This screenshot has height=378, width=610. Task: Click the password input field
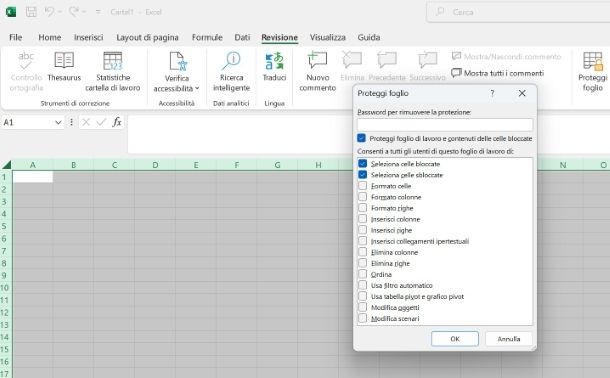click(445, 124)
